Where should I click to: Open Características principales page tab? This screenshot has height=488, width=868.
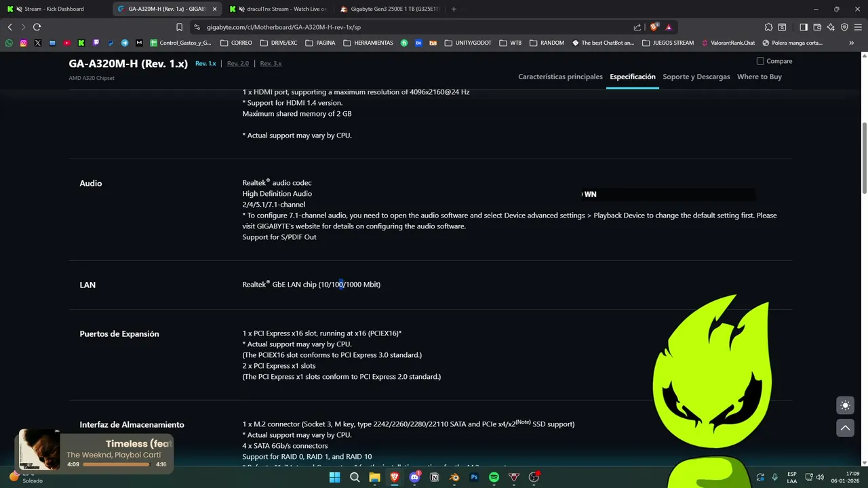[560, 77]
